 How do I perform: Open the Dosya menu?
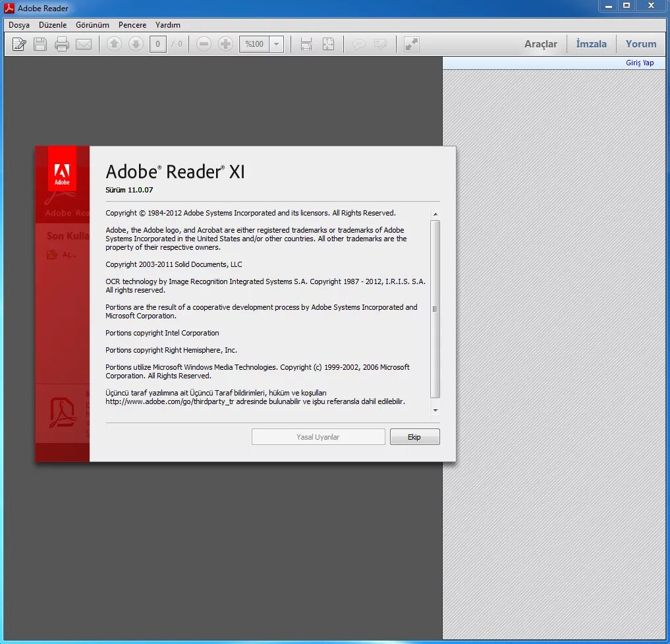pos(19,25)
